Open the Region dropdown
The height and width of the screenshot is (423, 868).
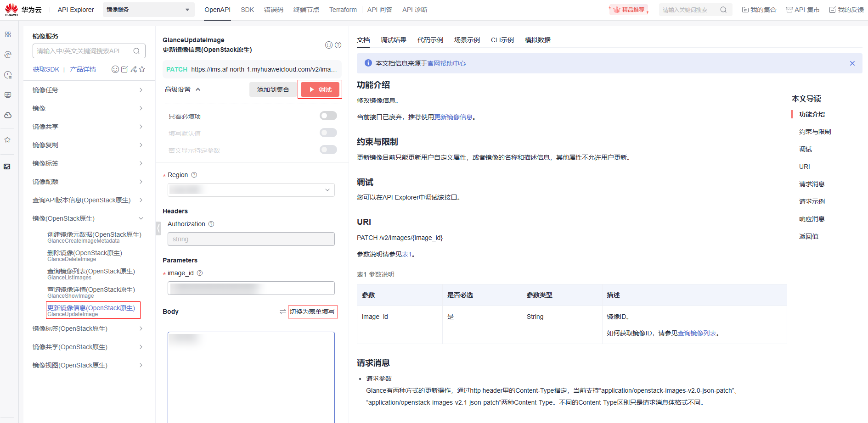click(x=251, y=190)
